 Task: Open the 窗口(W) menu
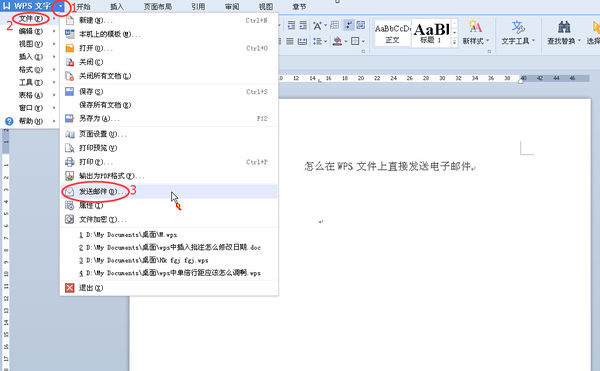coord(30,108)
